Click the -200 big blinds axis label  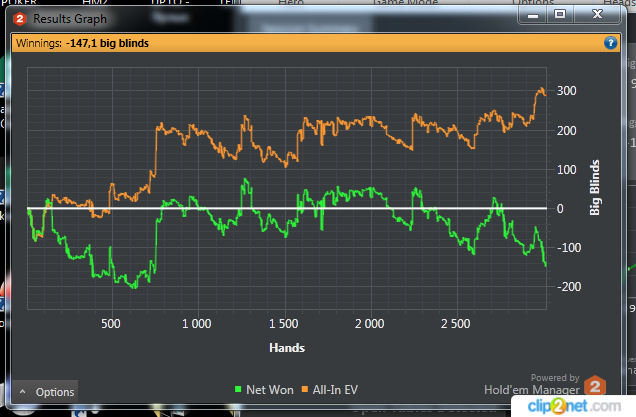click(569, 287)
